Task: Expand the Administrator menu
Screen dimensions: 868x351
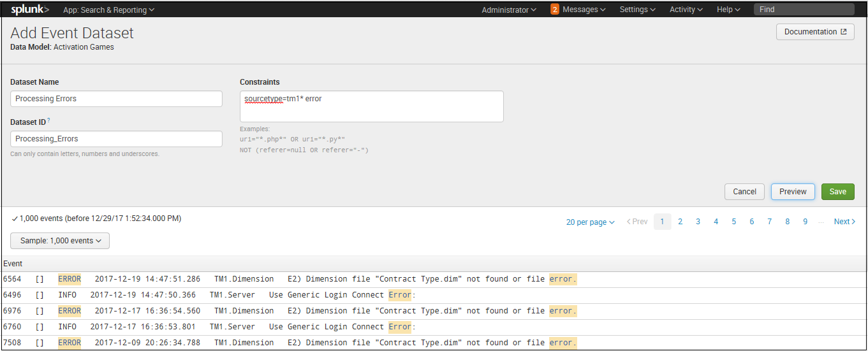Action: point(509,10)
